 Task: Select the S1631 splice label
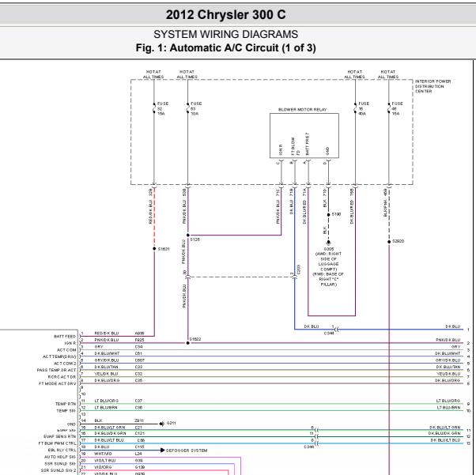tap(164, 249)
